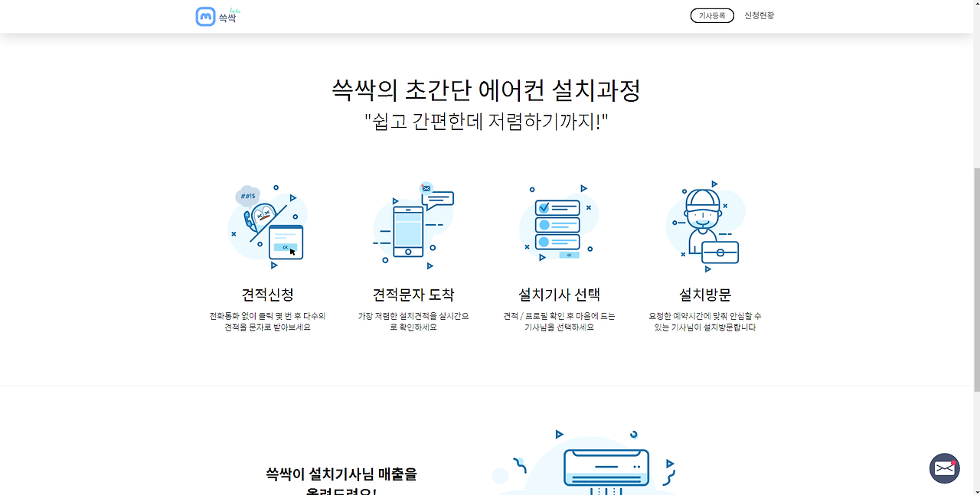Go to the 신청현황 menu

(759, 15)
